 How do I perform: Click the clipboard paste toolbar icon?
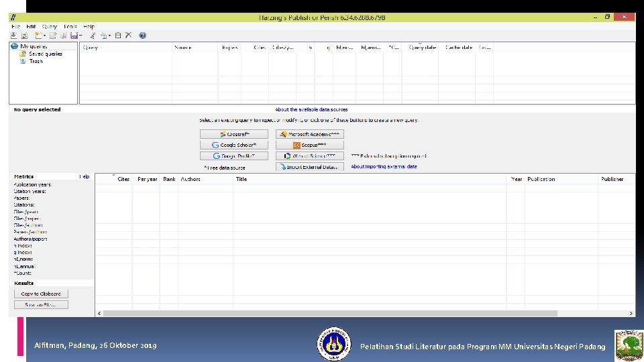click(x=118, y=36)
